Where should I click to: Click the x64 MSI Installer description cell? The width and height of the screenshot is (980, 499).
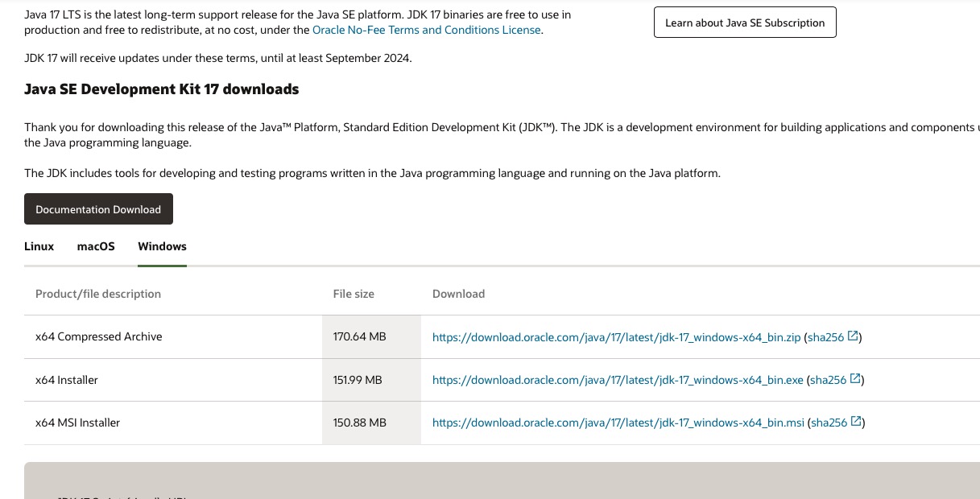pyautogui.click(x=77, y=423)
